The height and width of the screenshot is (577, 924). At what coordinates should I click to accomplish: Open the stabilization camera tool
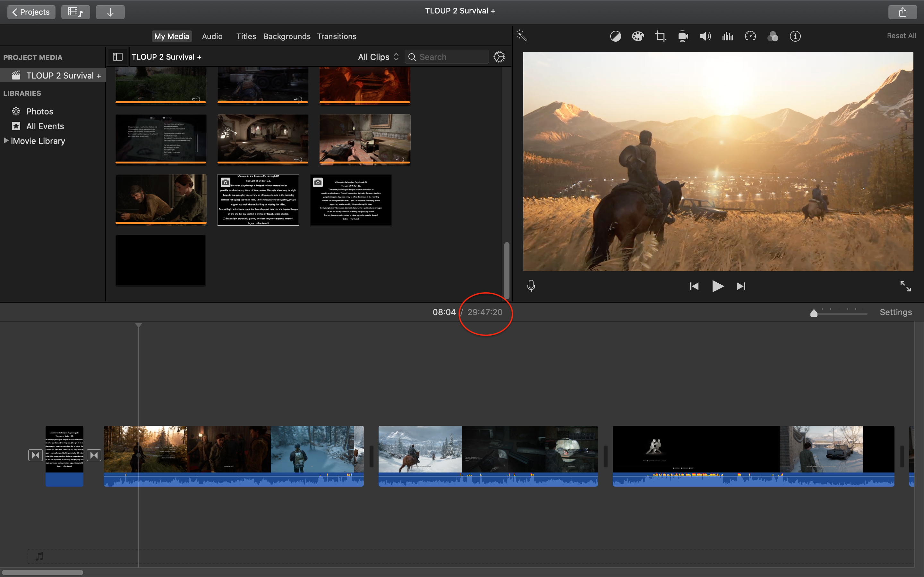683,36
